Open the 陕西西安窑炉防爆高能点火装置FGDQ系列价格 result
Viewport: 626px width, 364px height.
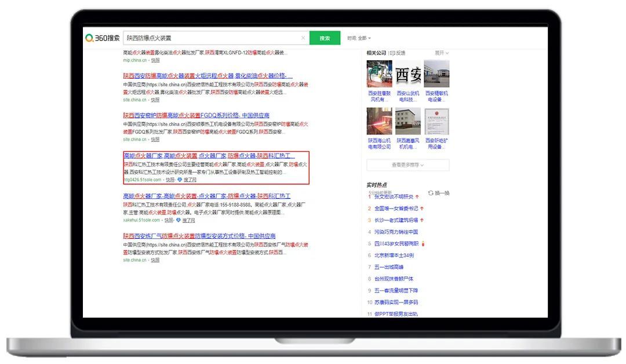point(196,115)
